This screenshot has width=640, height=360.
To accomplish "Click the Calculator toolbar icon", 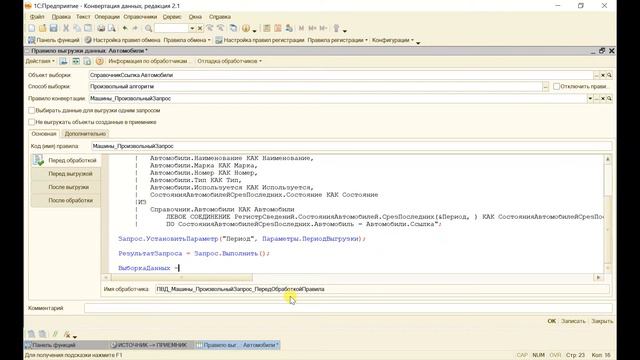I will (267, 28).
